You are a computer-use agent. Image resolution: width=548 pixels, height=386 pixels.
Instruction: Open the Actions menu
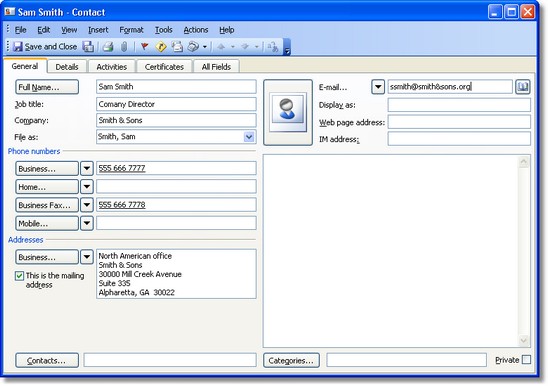pyautogui.click(x=196, y=30)
